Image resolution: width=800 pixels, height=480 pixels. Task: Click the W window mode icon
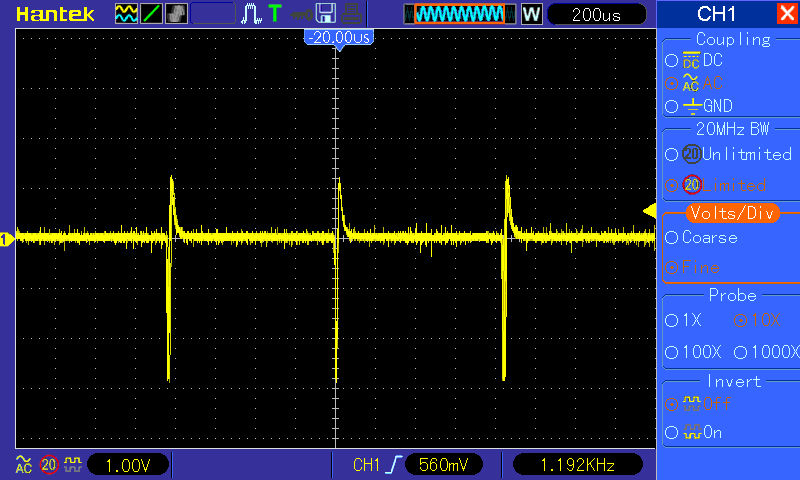[531, 14]
